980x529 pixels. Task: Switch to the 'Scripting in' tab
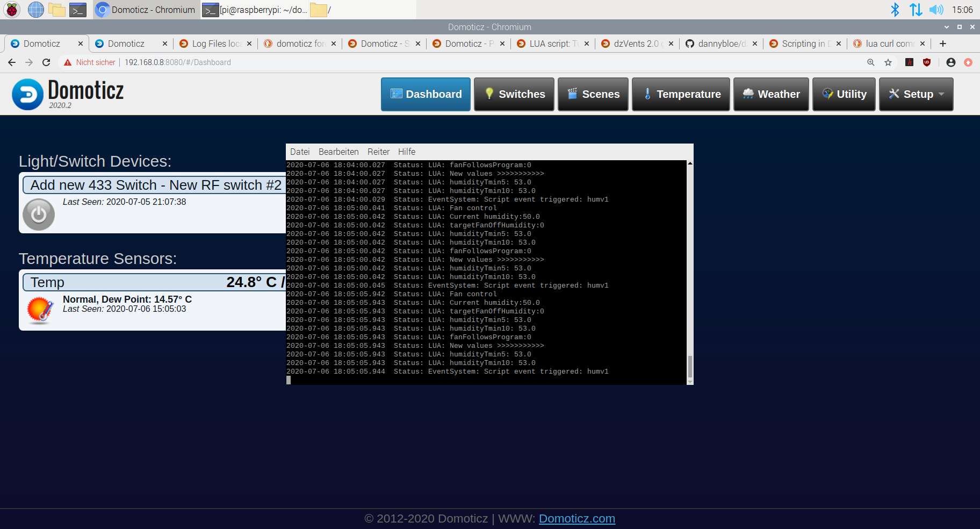click(x=805, y=44)
